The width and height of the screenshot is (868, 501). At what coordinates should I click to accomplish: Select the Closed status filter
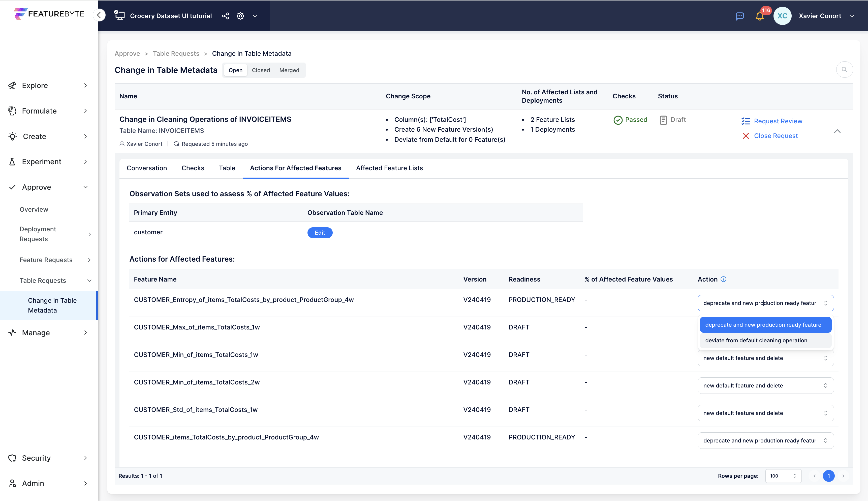click(x=261, y=70)
